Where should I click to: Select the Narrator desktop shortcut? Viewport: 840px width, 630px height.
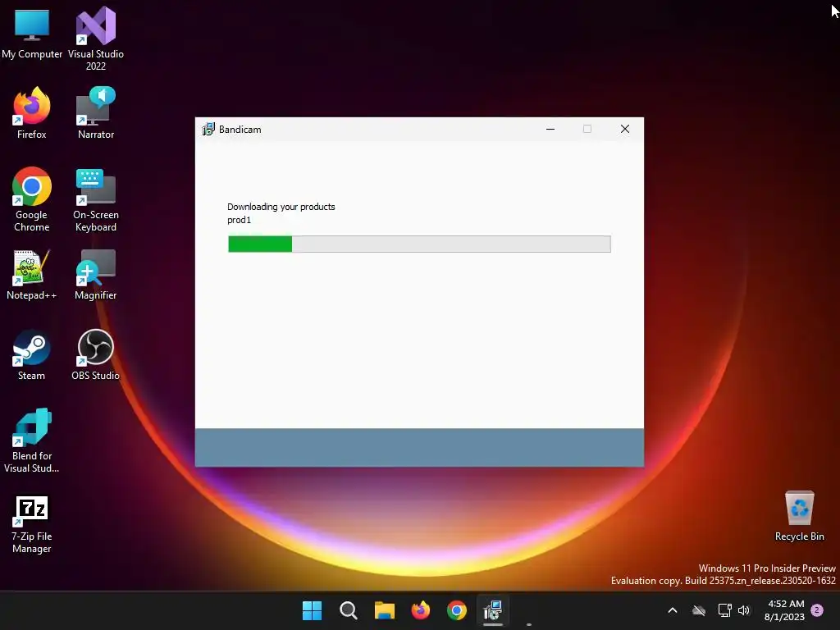coord(96,113)
